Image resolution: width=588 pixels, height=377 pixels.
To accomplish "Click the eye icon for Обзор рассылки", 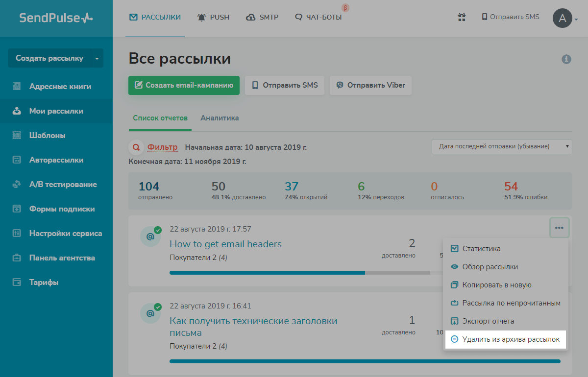I will point(454,267).
